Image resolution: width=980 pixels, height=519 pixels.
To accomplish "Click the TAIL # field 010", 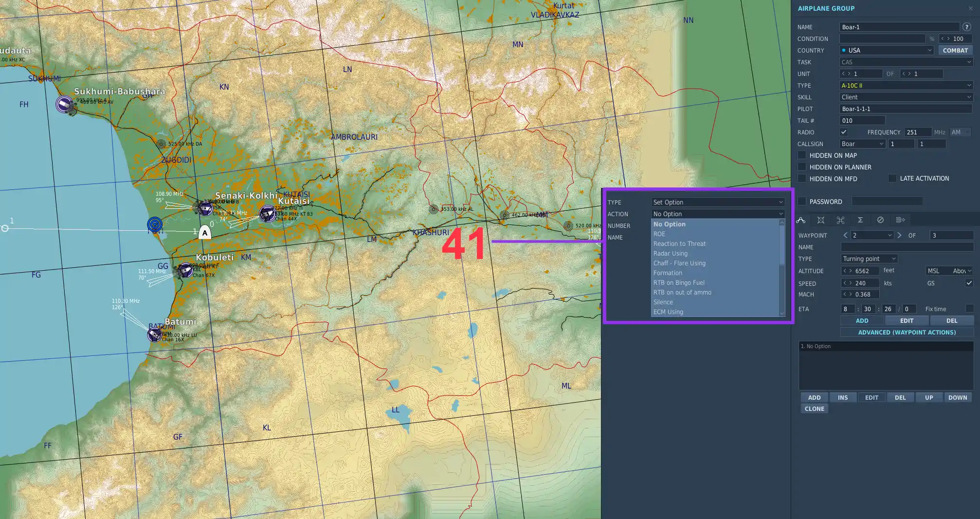I will point(862,120).
